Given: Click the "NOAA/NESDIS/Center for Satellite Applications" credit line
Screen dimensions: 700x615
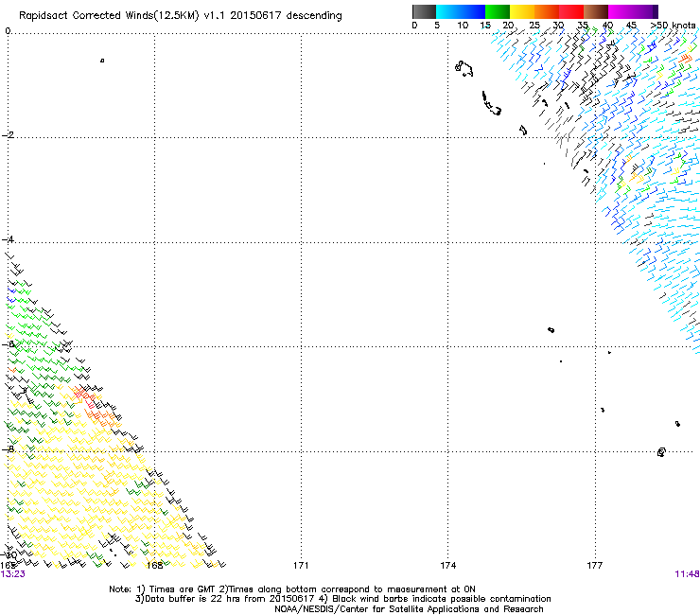Looking at the screenshot, I should tap(409, 609).
